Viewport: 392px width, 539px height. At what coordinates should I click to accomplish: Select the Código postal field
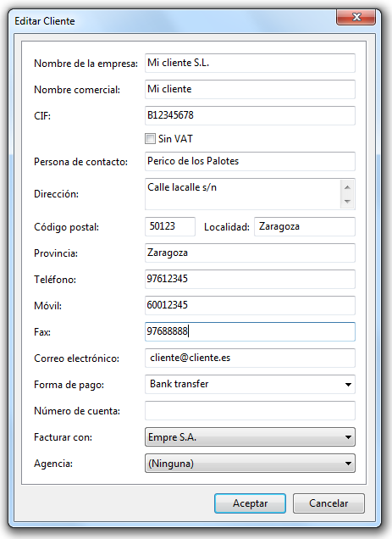(170, 226)
